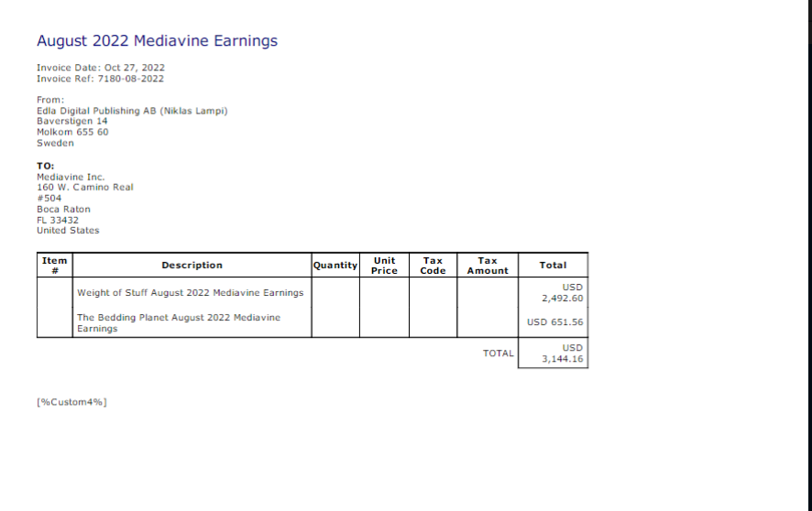
Task: Click the Tax Amount column header
Action: point(488,266)
